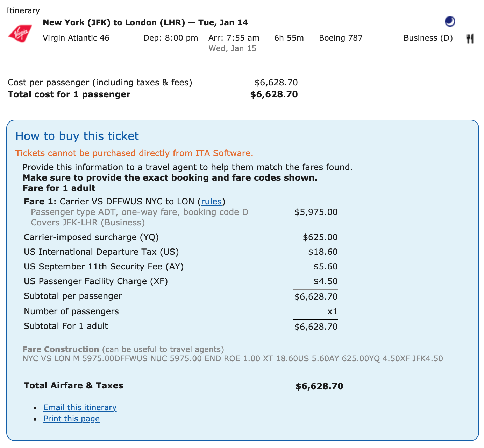
Task: Select the Total Airfare & Taxes amount
Action: (x=319, y=386)
